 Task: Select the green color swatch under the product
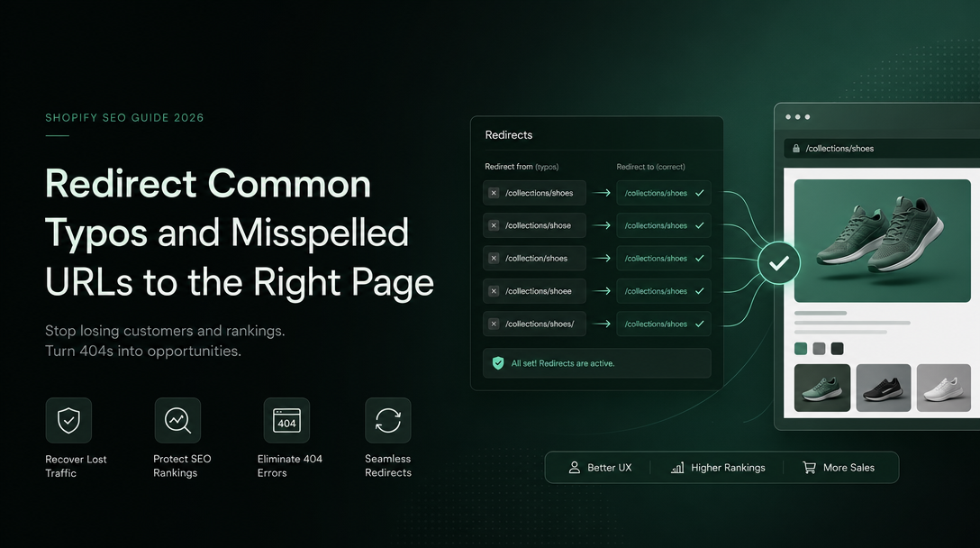coord(801,349)
